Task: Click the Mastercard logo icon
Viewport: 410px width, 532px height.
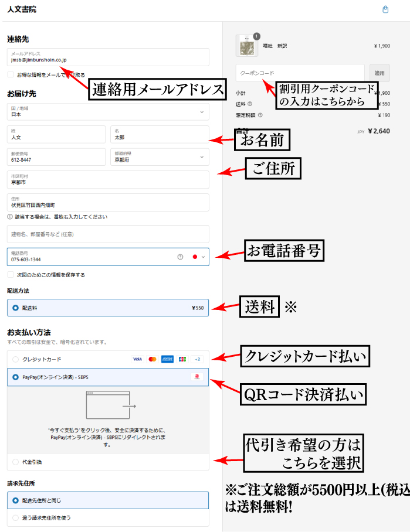Action: coord(153,359)
